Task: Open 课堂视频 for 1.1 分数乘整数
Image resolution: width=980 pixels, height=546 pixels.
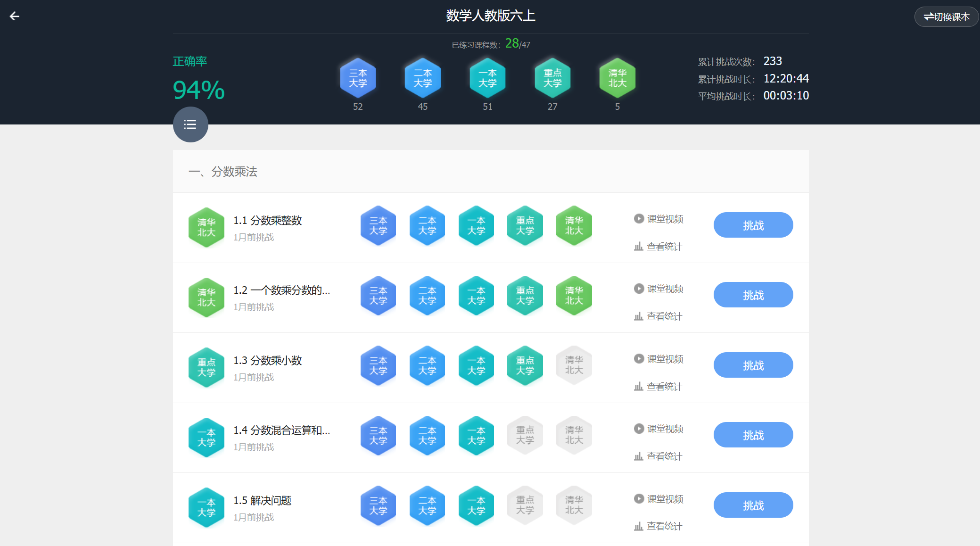Action: (x=659, y=219)
